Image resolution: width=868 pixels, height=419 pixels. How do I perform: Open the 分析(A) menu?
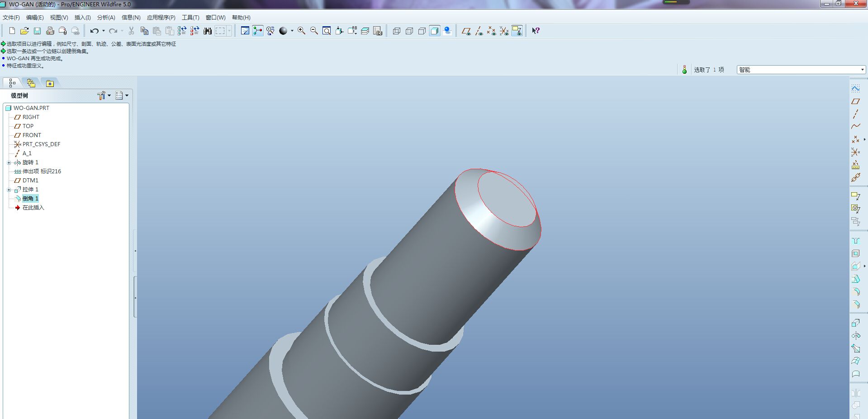(x=106, y=18)
